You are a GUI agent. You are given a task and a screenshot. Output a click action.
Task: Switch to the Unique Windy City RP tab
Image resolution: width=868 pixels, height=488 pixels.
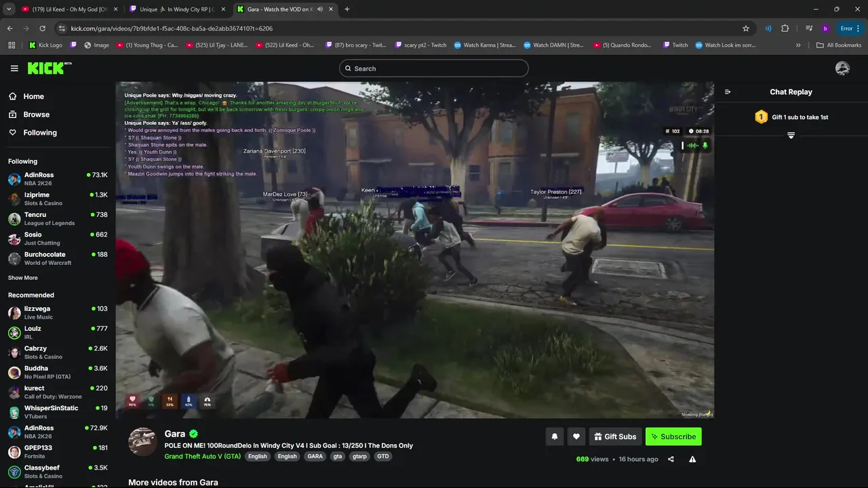[x=177, y=9]
